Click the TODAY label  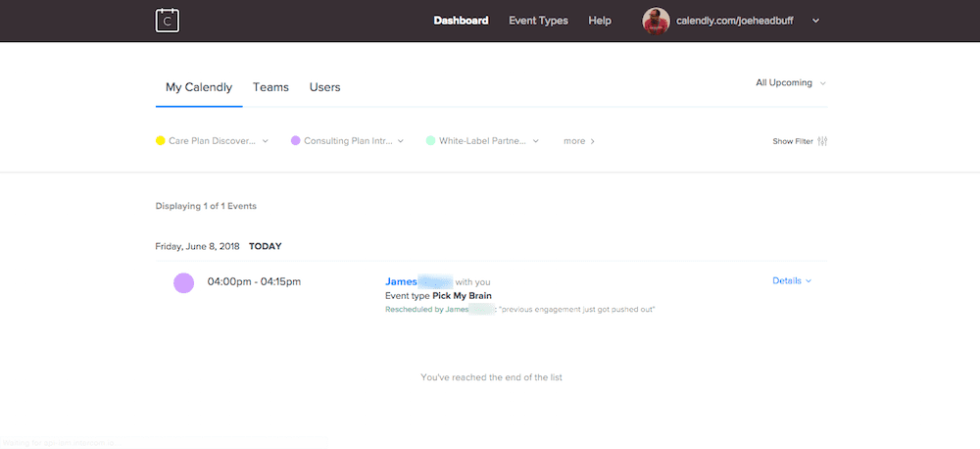click(x=265, y=246)
